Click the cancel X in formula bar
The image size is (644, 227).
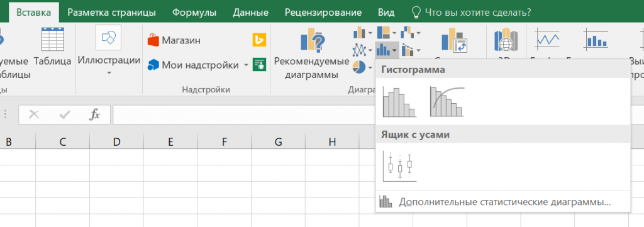click(34, 115)
